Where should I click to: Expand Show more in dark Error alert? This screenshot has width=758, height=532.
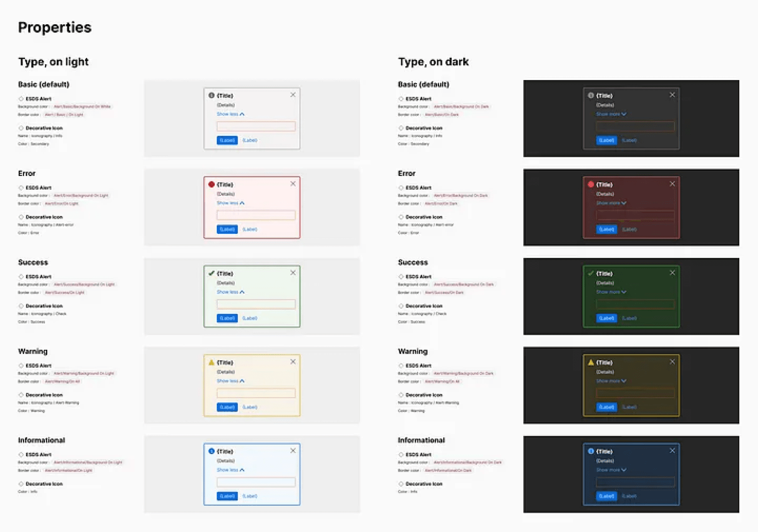pyautogui.click(x=611, y=203)
